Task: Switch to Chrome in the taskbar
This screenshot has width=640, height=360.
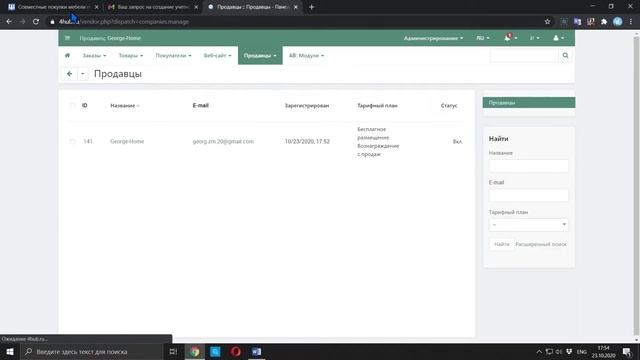Action: [x=195, y=351]
